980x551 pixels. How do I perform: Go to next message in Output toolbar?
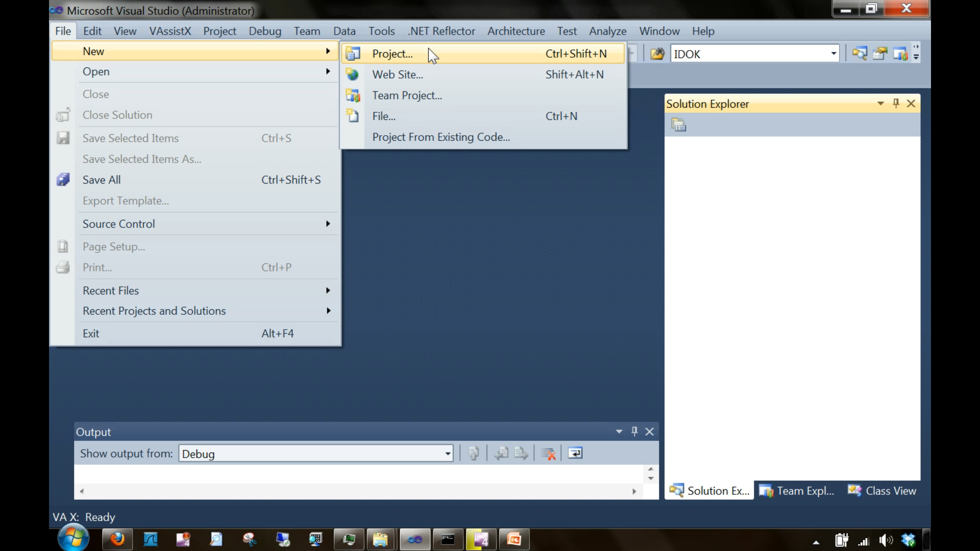tap(521, 453)
